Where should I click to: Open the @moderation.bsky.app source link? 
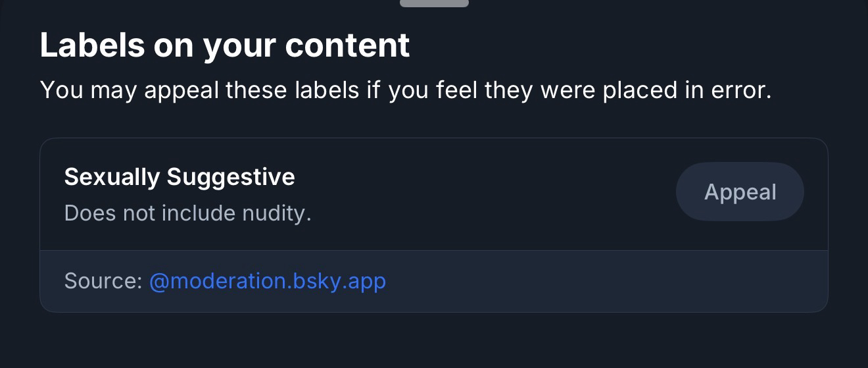tap(267, 281)
